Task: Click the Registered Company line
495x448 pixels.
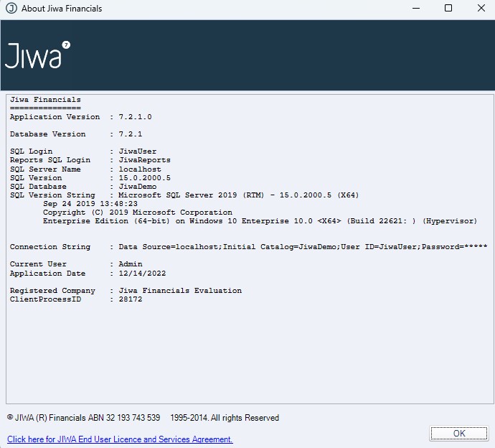Action: click(x=126, y=291)
